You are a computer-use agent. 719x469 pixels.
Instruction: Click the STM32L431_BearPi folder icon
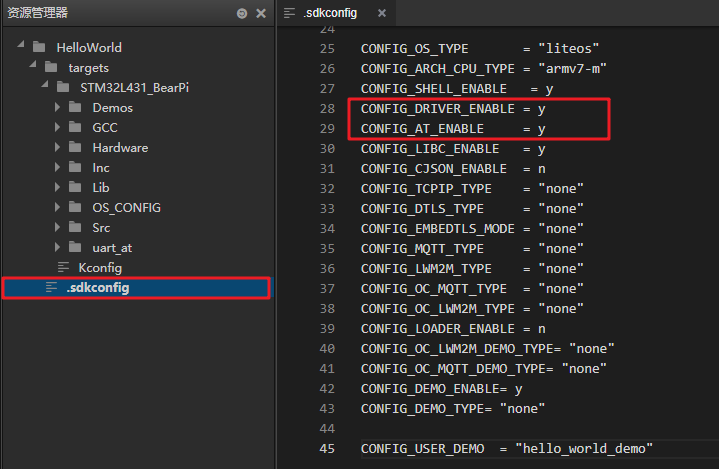63,87
